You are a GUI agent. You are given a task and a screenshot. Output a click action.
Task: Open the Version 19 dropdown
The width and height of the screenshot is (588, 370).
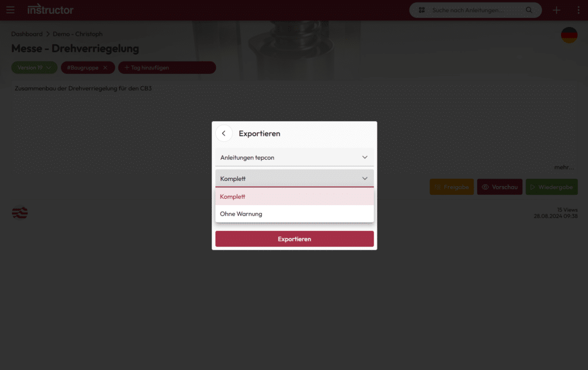tap(34, 68)
